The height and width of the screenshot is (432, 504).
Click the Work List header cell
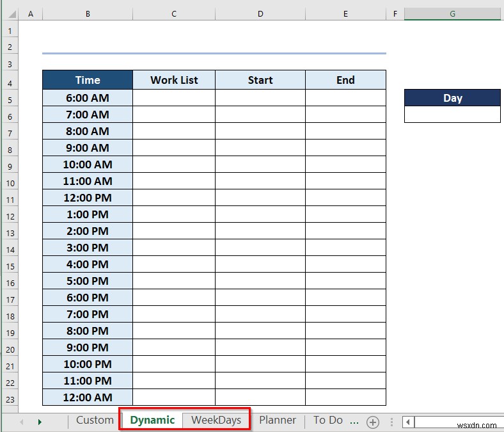pos(174,80)
